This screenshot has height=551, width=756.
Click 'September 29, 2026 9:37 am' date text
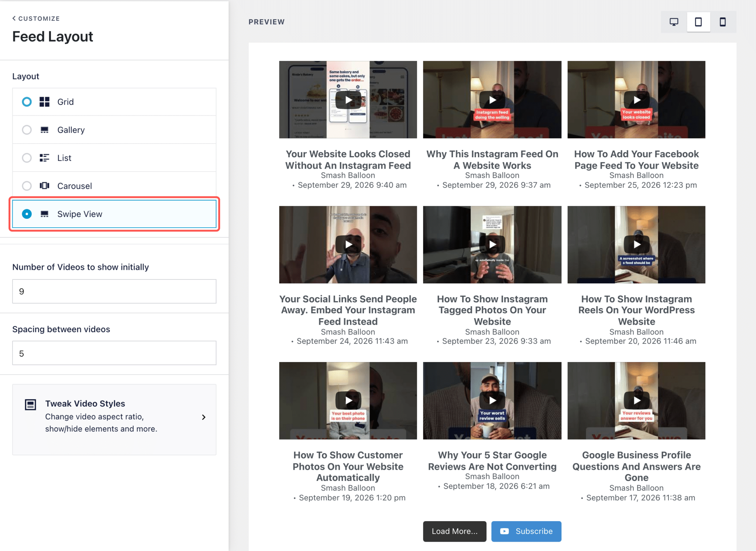[x=496, y=185]
